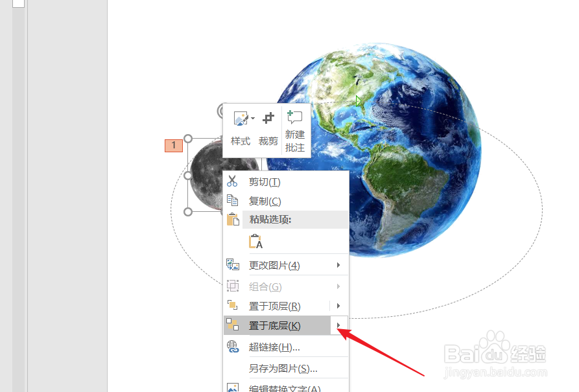The width and height of the screenshot is (579, 392).
Task: Click the 编辑替换文字 menu entry
Action: tap(286, 388)
